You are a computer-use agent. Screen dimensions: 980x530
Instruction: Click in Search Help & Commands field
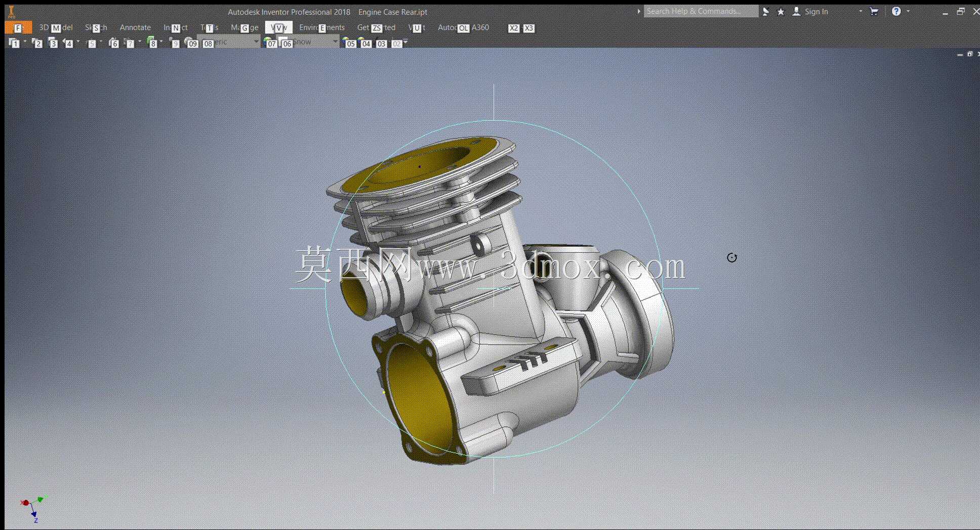click(x=701, y=11)
